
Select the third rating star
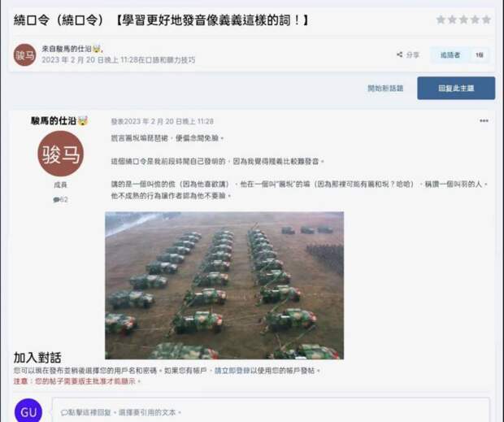click(x=463, y=20)
